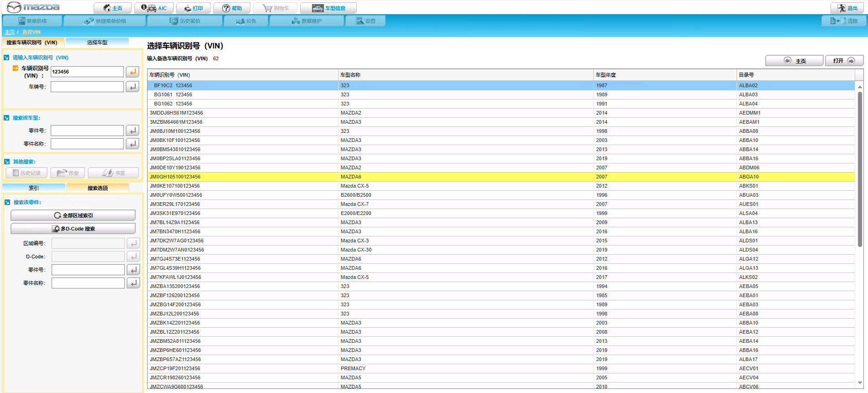Click 零件号 field under 搜索该零件
This screenshot has width=868, height=393.
[x=88, y=270]
